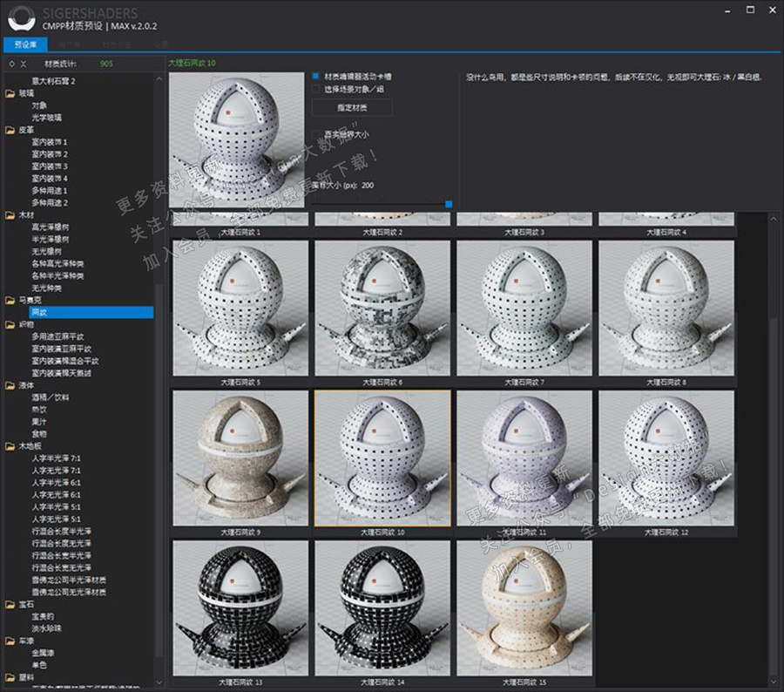Check the 选择场景对象/组 box
Viewport: 784px width, 692px height.
[x=316, y=89]
